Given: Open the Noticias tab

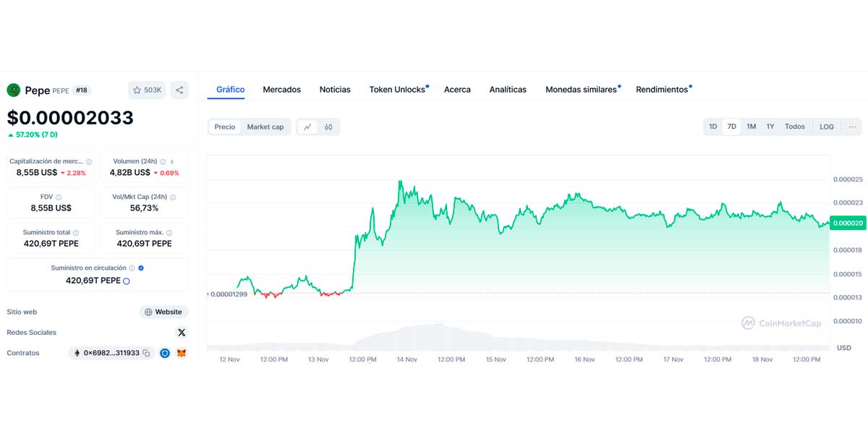Looking at the screenshot, I should point(335,90).
